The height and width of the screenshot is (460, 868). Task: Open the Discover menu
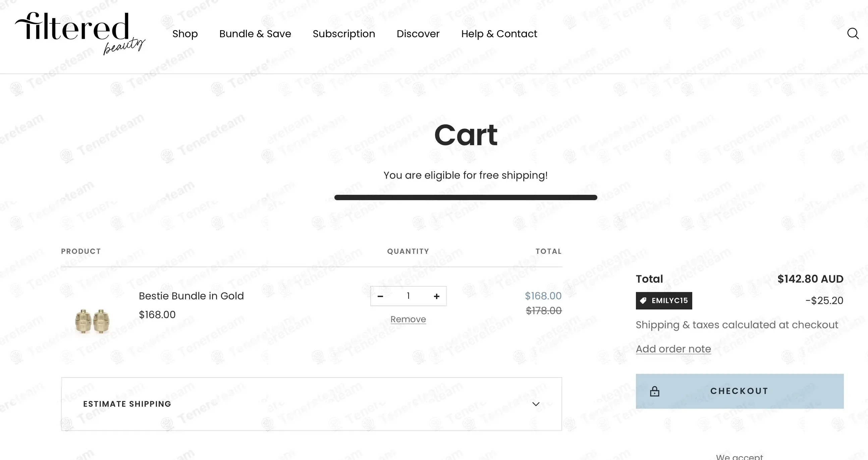pyautogui.click(x=418, y=34)
